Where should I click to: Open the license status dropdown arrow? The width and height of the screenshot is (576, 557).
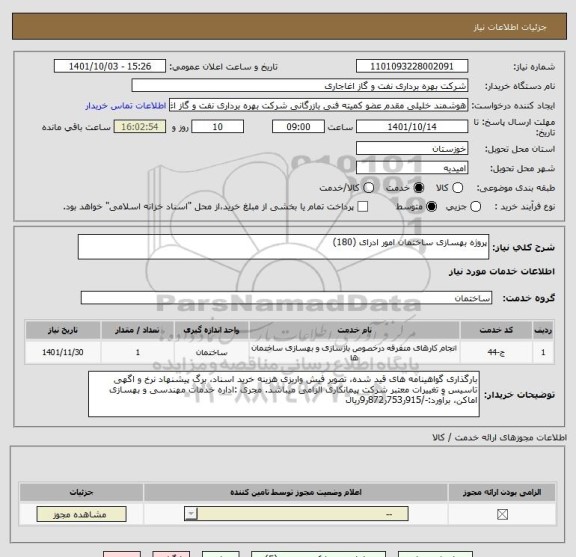(191, 514)
